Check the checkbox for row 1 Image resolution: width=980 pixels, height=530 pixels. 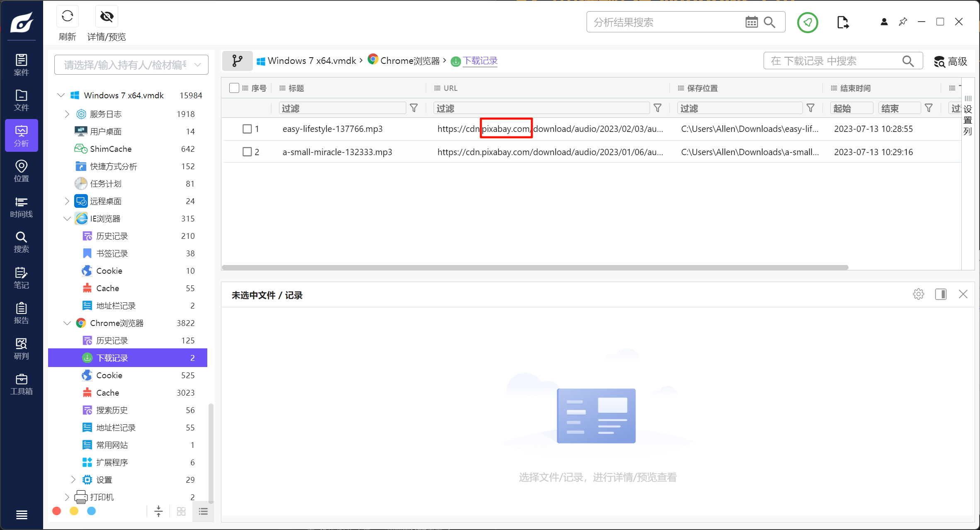point(247,129)
